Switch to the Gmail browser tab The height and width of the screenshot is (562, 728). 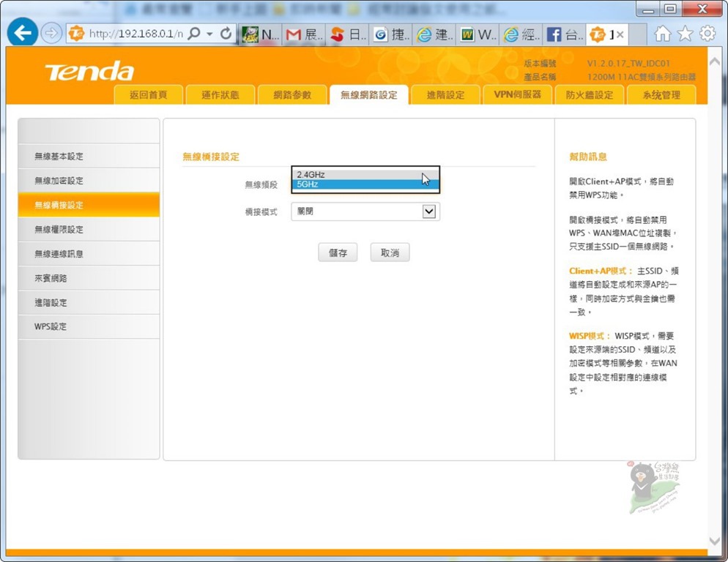(x=304, y=34)
